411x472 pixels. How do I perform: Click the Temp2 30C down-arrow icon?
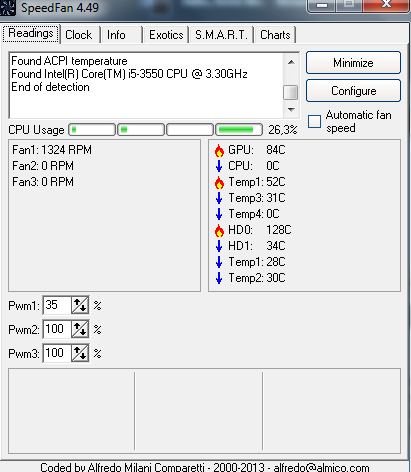click(x=219, y=278)
